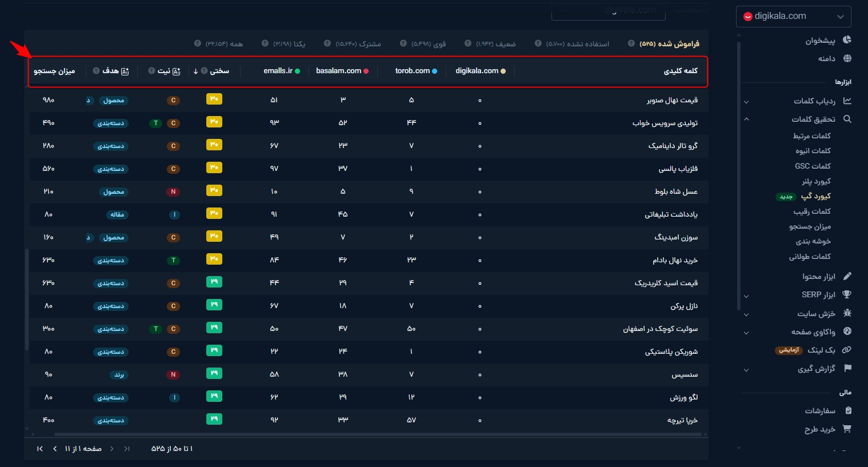Viewport: 868px width, 467px height.
Task: Click the info icon next to استفاده نشده tab
Action: [x=538, y=43]
